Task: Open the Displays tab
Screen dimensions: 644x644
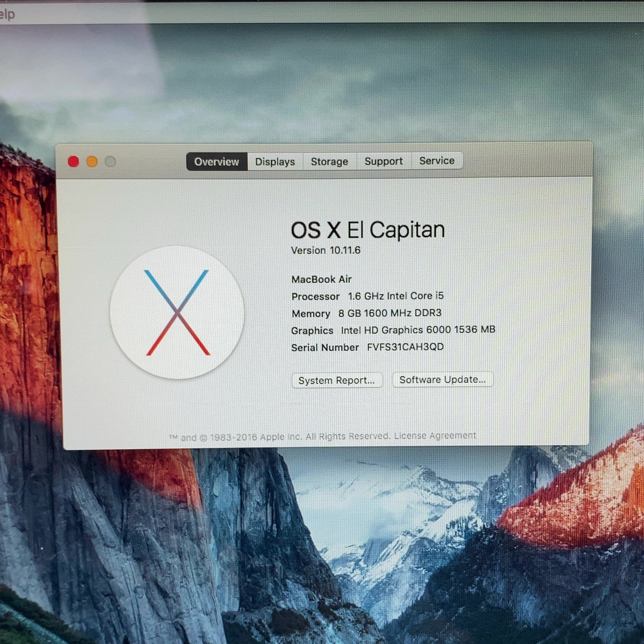Action: [275, 162]
